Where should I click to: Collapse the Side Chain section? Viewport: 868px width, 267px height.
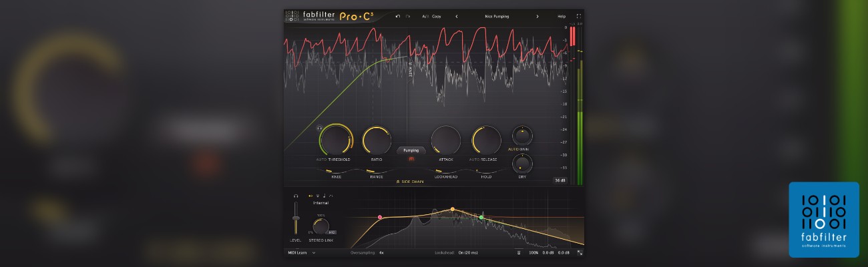point(410,182)
